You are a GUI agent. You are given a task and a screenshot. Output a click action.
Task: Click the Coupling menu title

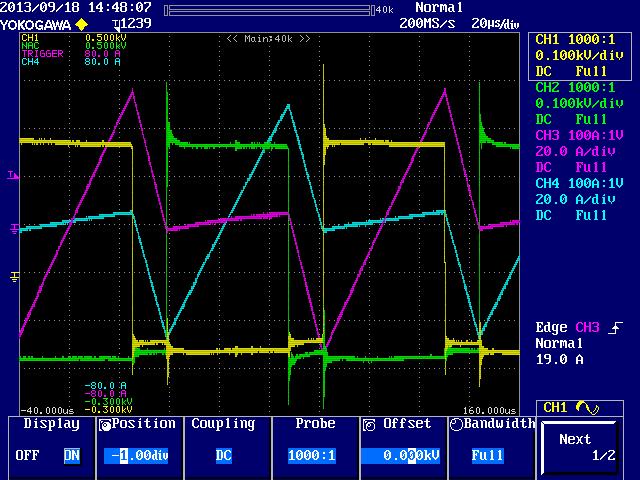click(223, 424)
